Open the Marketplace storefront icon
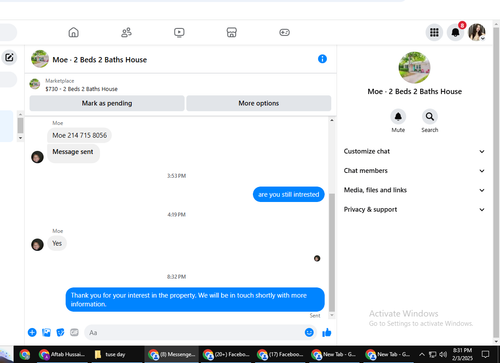This screenshot has width=500, height=363. (x=232, y=32)
